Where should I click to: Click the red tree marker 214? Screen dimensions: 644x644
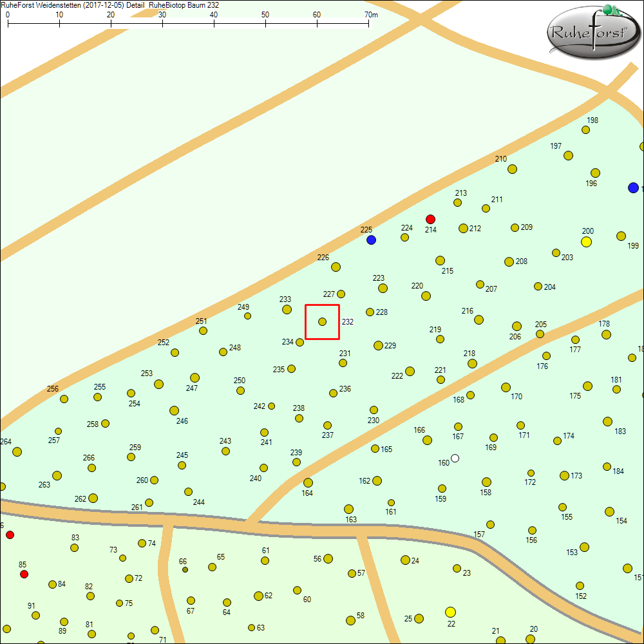[430, 219]
